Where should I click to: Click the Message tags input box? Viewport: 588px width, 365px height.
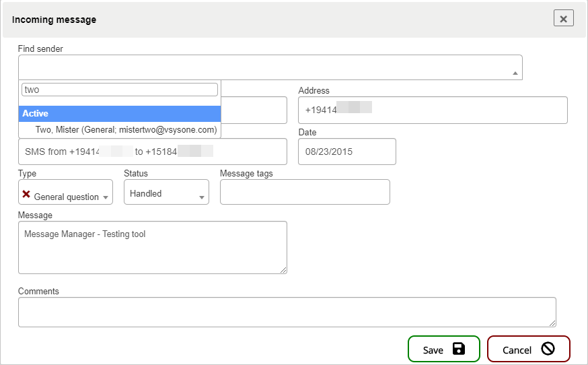(x=305, y=192)
